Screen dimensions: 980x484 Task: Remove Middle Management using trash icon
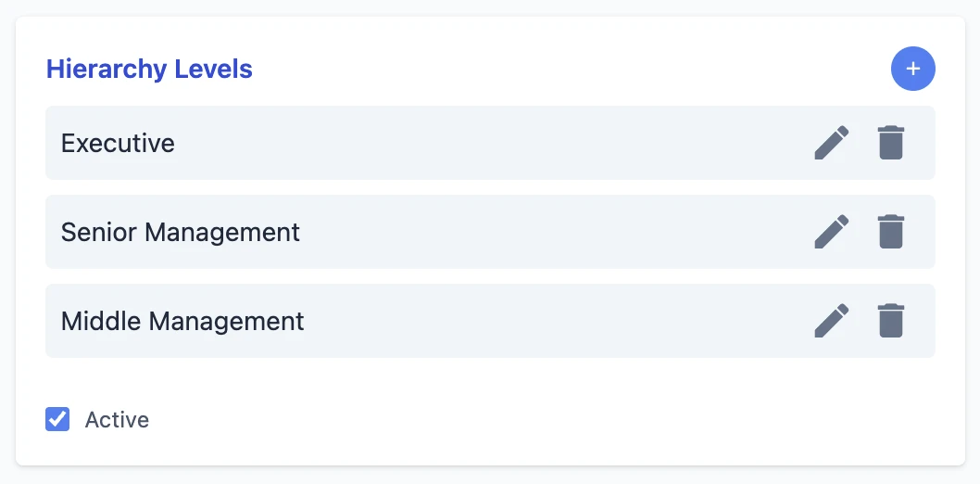tap(891, 321)
